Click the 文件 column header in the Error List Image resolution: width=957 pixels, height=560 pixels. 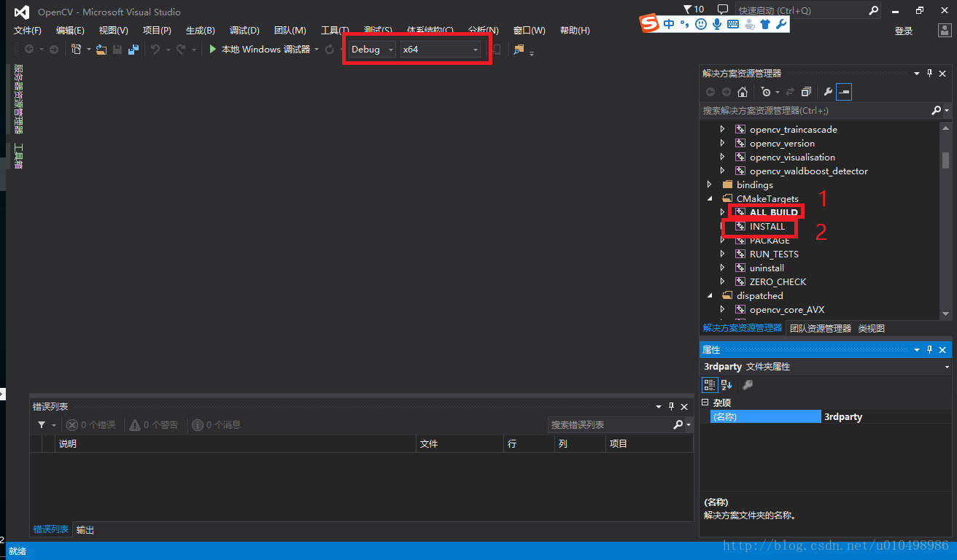tap(460, 443)
